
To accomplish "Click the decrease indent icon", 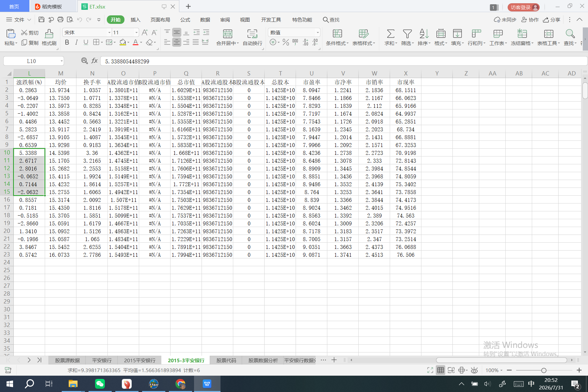I will [x=197, y=32].
